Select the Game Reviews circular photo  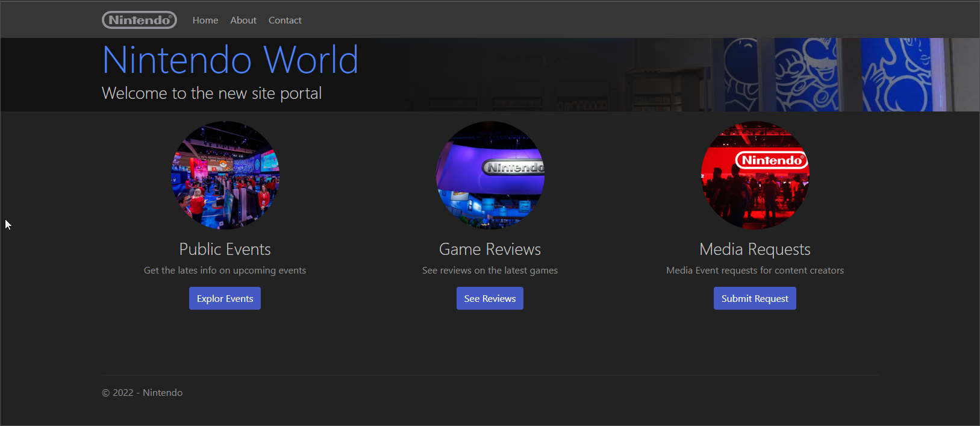[490, 175]
